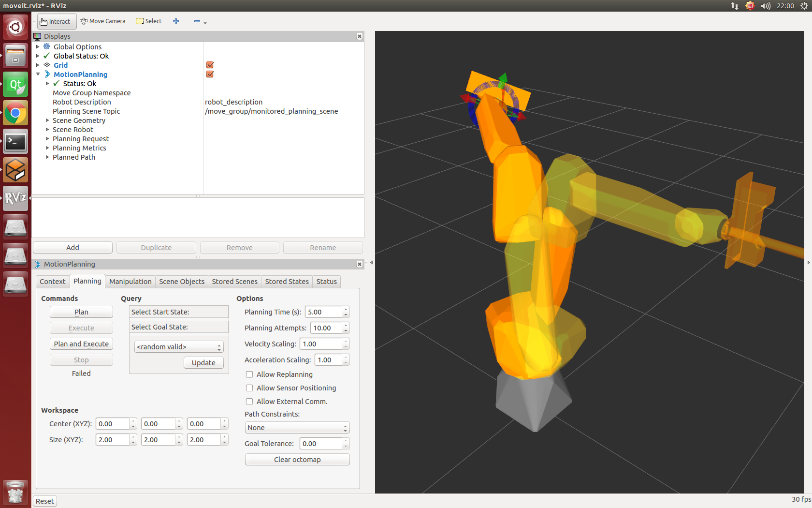Open the Terminal dock icon
Image resolution: width=812 pixels, height=508 pixels.
click(15, 142)
